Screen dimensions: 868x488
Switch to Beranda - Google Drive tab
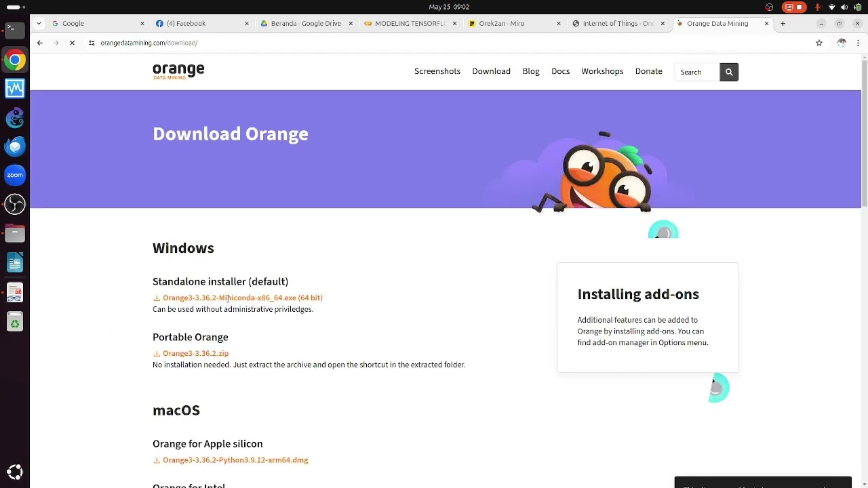coord(305,23)
